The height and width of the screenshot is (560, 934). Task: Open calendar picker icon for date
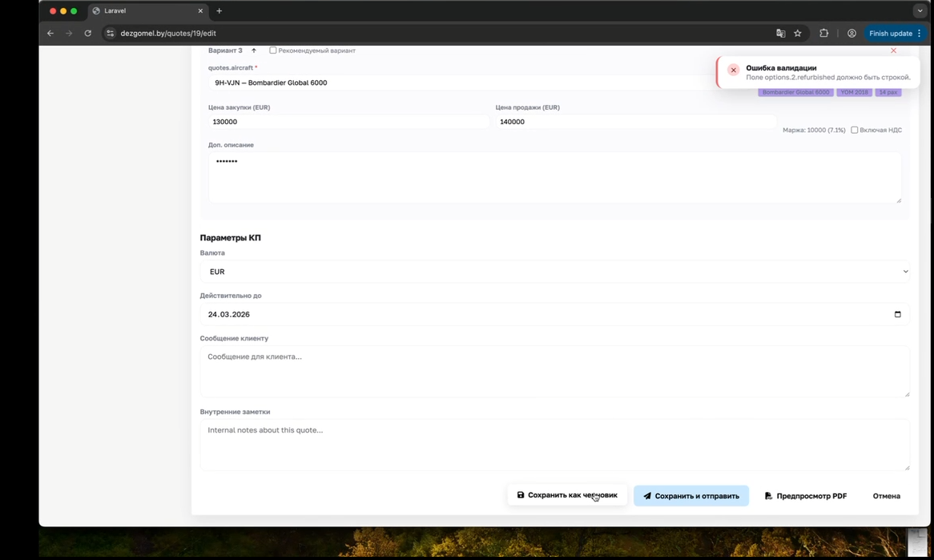(898, 315)
